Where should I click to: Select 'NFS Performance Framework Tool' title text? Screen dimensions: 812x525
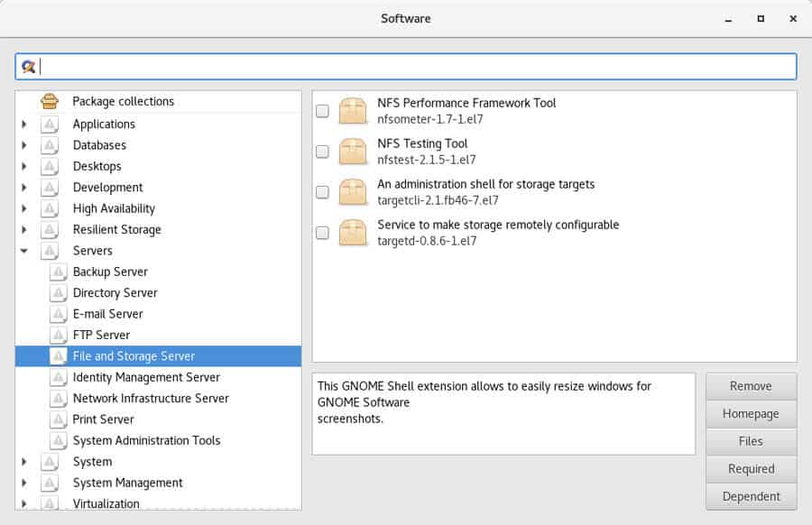[x=466, y=103]
